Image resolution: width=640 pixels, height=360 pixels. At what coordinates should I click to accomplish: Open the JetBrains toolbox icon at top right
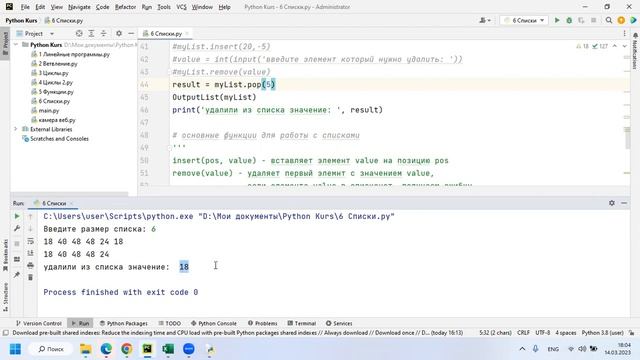633,20
